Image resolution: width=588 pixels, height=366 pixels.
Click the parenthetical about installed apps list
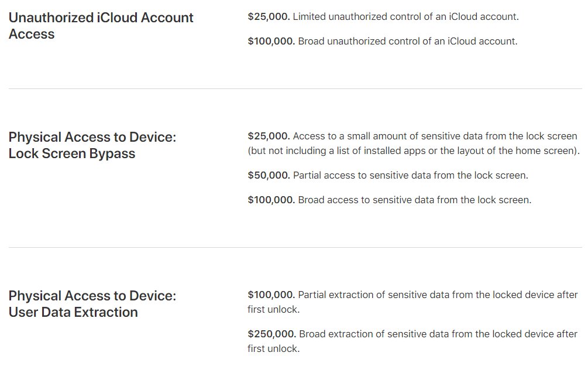tap(414, 151)
